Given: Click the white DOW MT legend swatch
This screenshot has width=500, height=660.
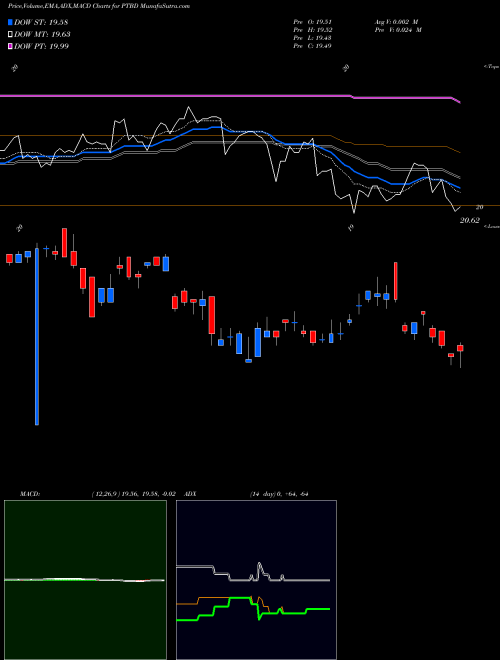Looking at the screenshot, I should point(10,35).
